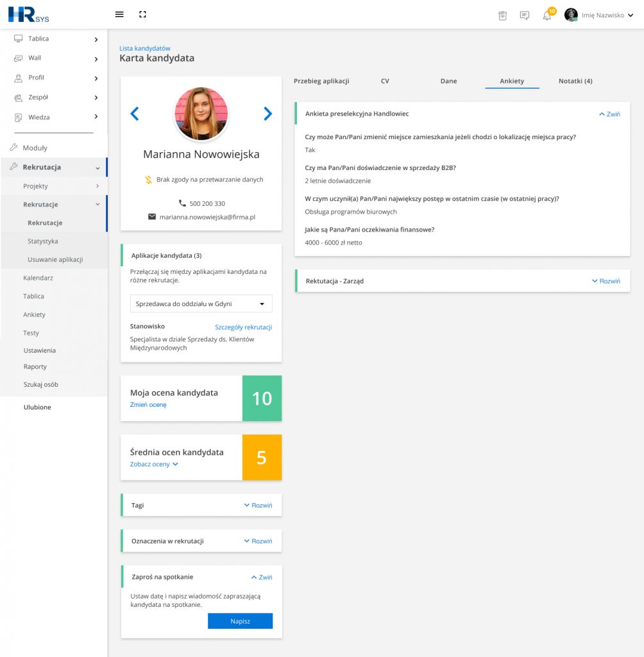
Task: Expand the Tagi section
Action: click(258, 506)
